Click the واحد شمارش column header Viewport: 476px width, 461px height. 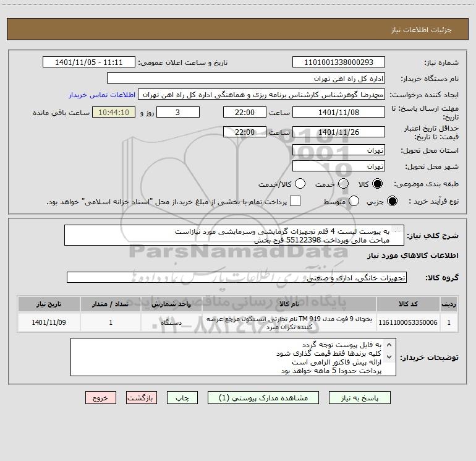171,304
